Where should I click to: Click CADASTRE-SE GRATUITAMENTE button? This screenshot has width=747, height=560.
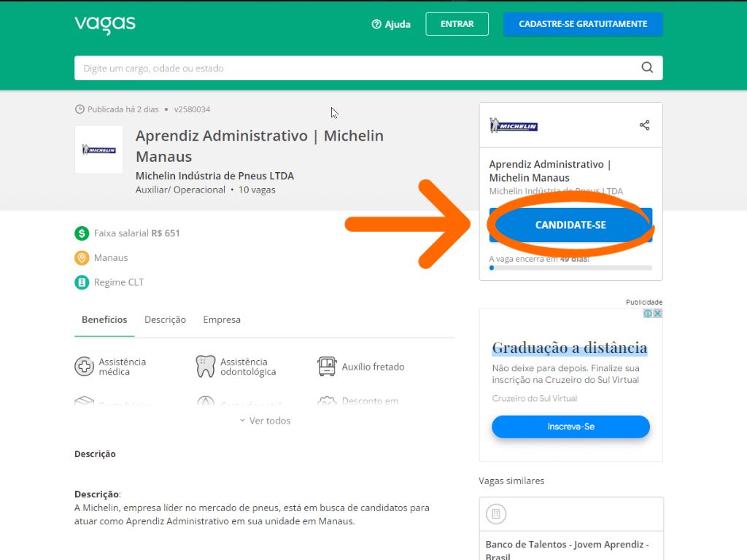583,24
